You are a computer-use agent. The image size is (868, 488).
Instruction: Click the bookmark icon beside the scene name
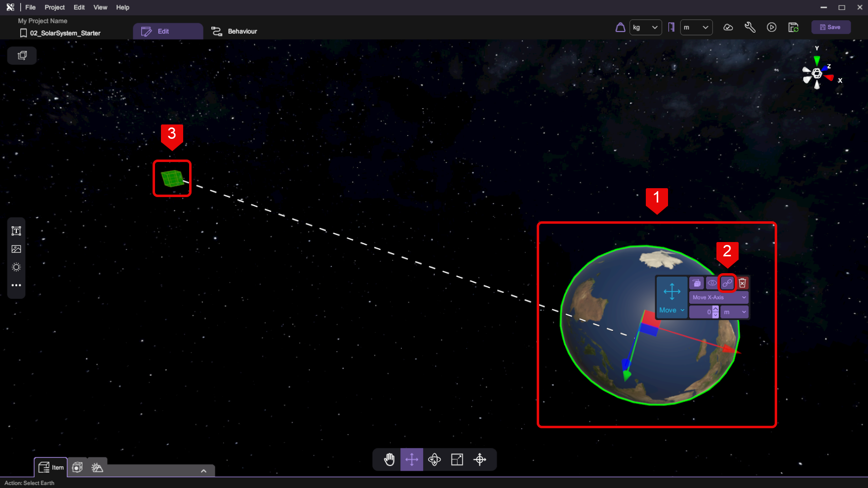click(x=23, y=33)
